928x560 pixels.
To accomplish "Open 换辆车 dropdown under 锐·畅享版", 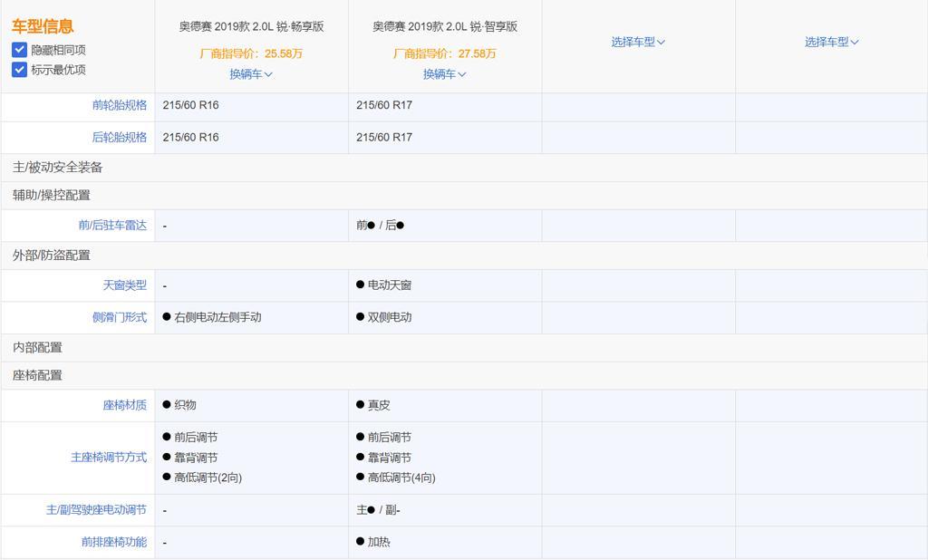I will pyautogui.click(x=251, y=74).
